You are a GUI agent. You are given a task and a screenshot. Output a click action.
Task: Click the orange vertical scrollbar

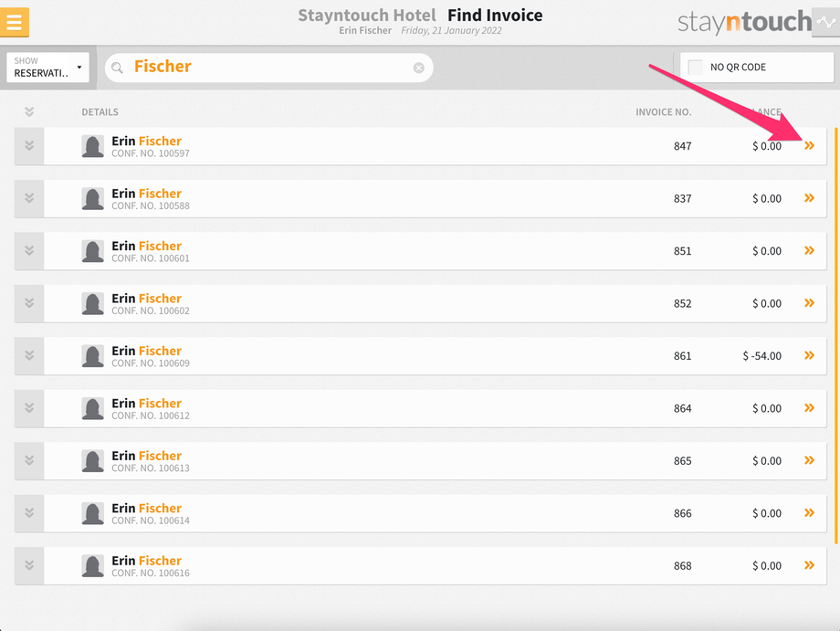pyautogui.click(x=835, y=336)
